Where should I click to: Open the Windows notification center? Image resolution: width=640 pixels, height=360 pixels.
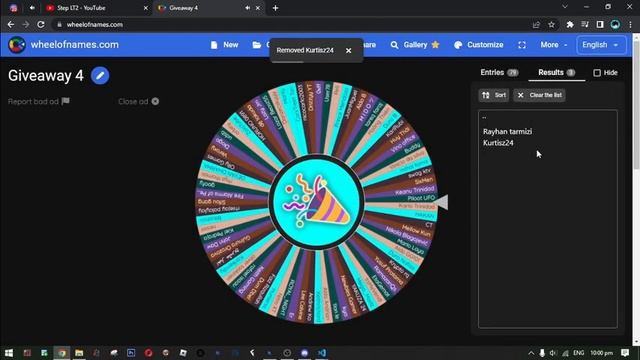tap(625, 353)
